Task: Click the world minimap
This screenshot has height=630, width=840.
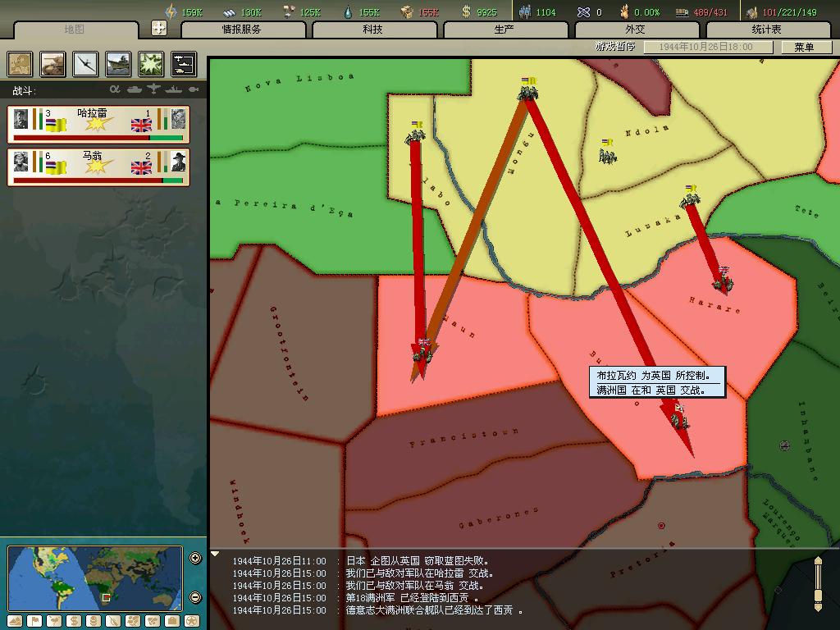Action: (x=95, y=578)
